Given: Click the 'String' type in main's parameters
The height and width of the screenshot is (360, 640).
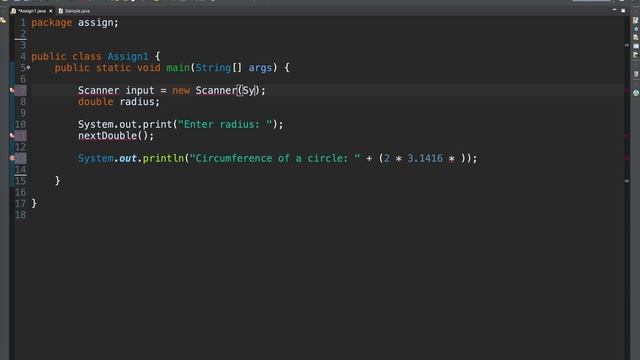Looking at the screenshot, I should coord(213,68).
